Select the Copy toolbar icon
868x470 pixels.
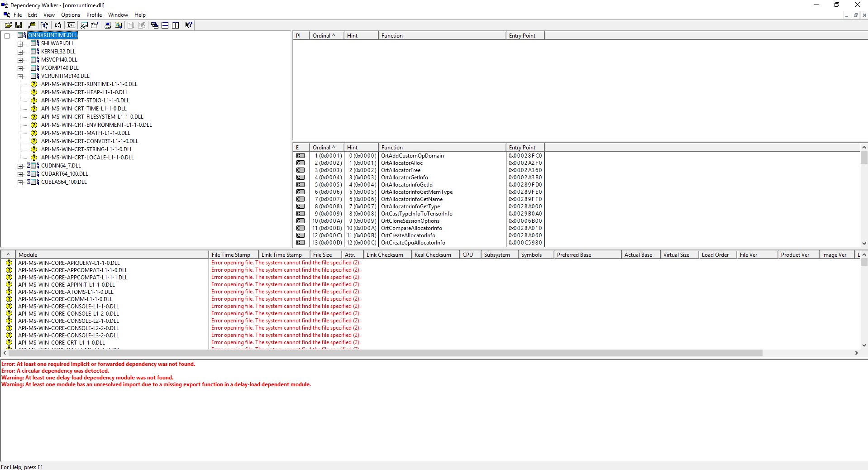32,25
